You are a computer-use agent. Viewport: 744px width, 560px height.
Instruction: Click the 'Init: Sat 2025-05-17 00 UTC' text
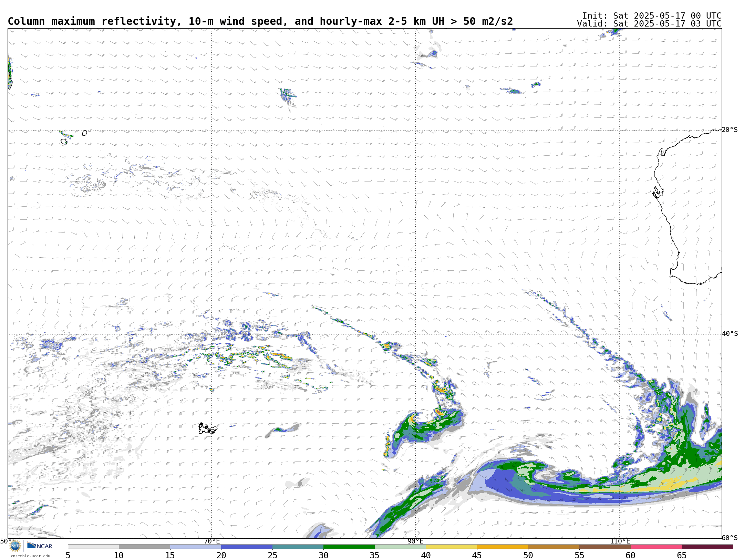point(652,16)
